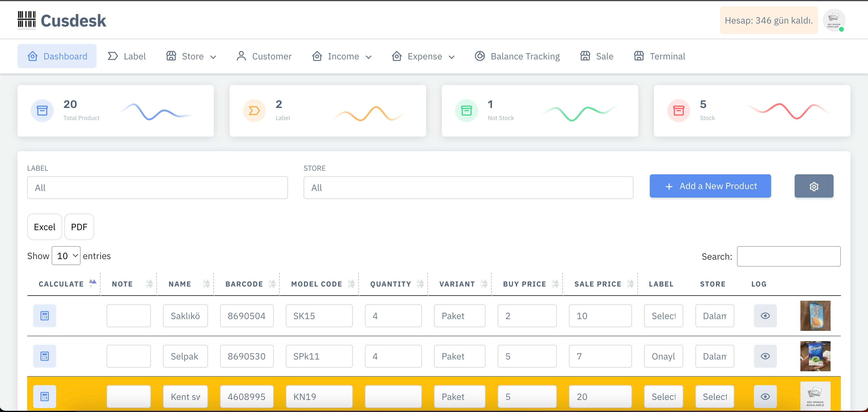Image resolution: width=868 pixels, height=412 pixels.
Task: Click the Total Product archive icon
Action: 42,110
